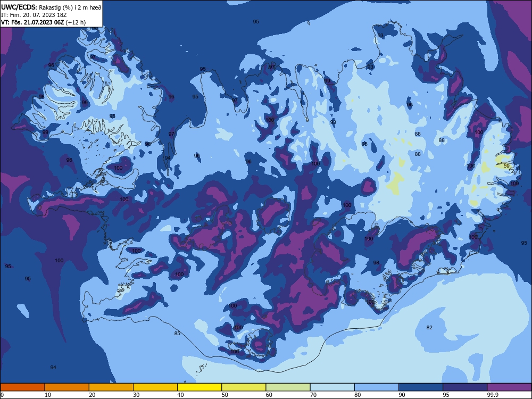This screenshot has width=532, height=399.
Task: Select the 40–50 bright yellow legend swatch
Action: coord(199,387)
